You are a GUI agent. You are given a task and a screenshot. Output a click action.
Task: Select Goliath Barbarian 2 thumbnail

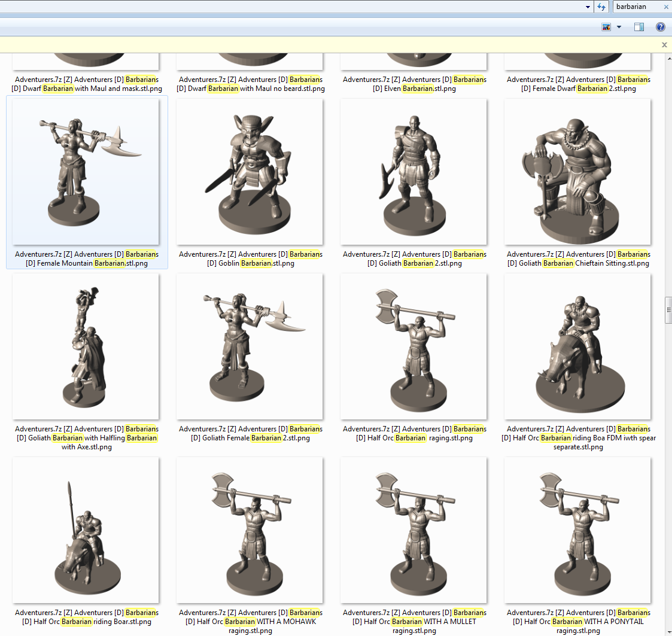[x=413, y=172]
